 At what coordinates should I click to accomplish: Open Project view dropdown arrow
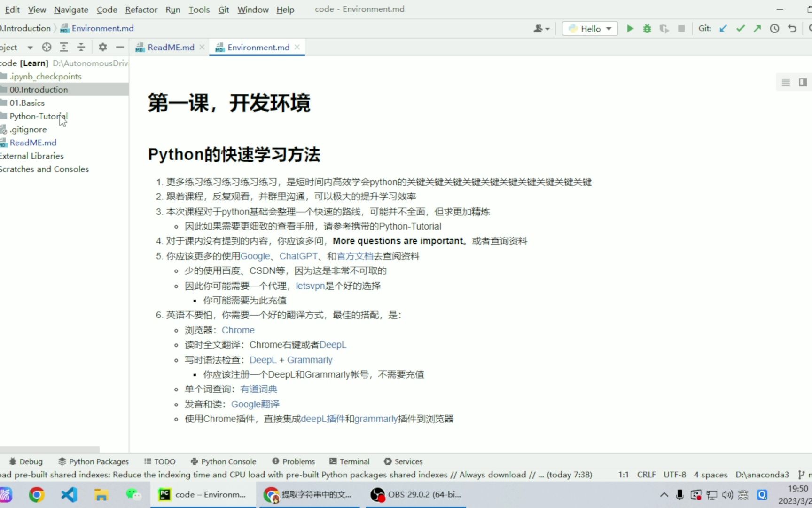[x=30, y=48]
